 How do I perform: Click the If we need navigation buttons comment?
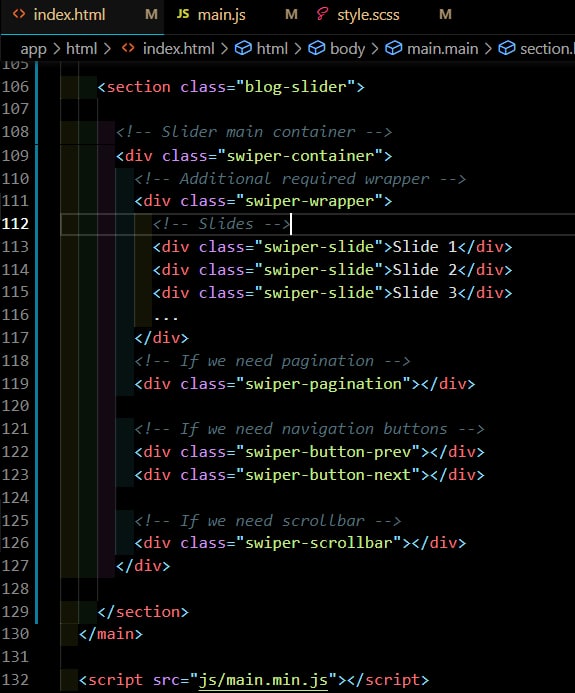309,429
